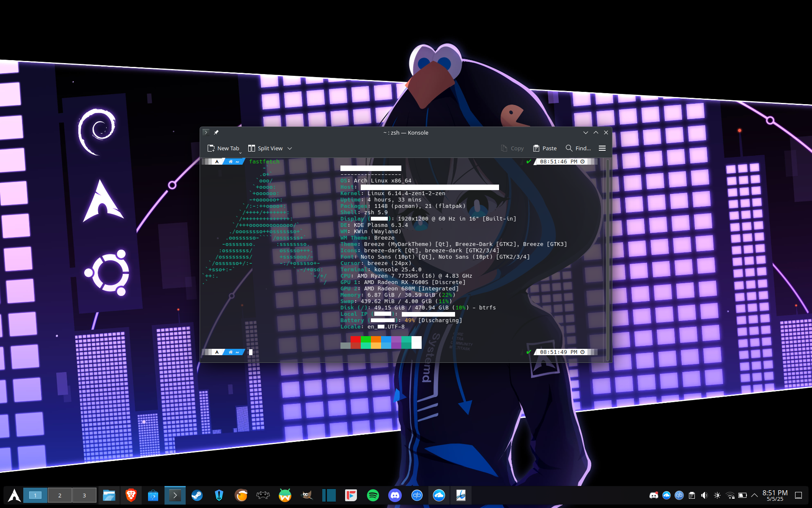This screenshot has width=812, height=508.
Task: Open the volume control tray icon
Action: pyautogui.click(x=704, y=495)
